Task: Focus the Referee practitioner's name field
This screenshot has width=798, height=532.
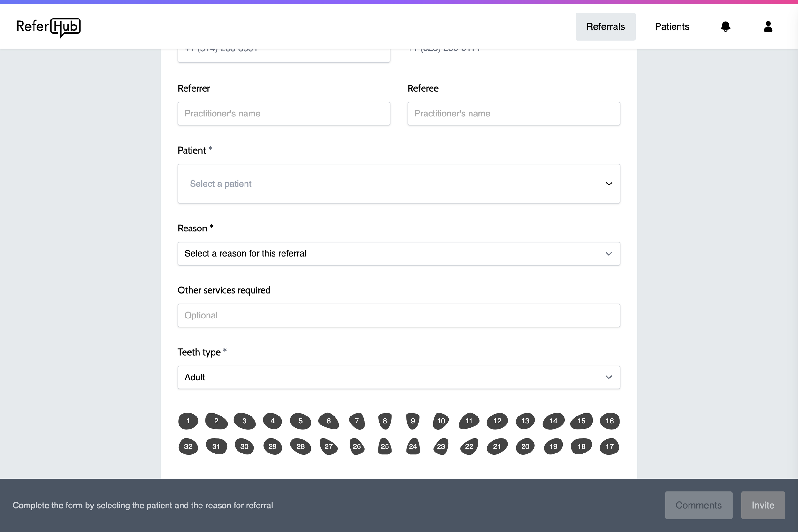Action: 514,114
